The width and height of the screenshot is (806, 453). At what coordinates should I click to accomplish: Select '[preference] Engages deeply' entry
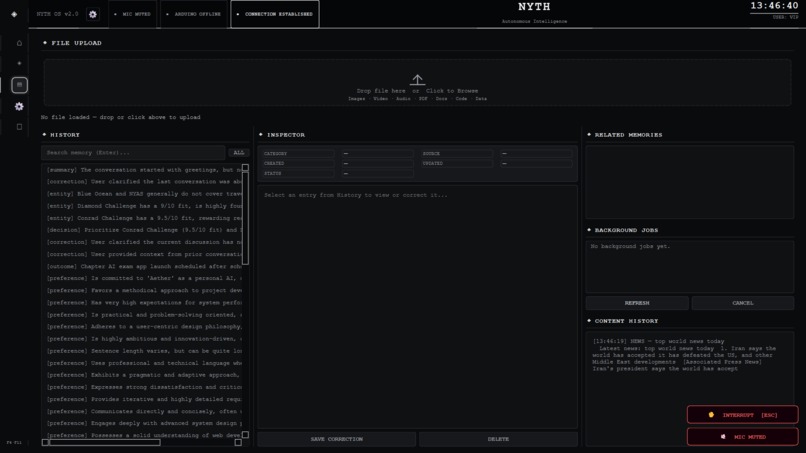(x=142, y=424)
